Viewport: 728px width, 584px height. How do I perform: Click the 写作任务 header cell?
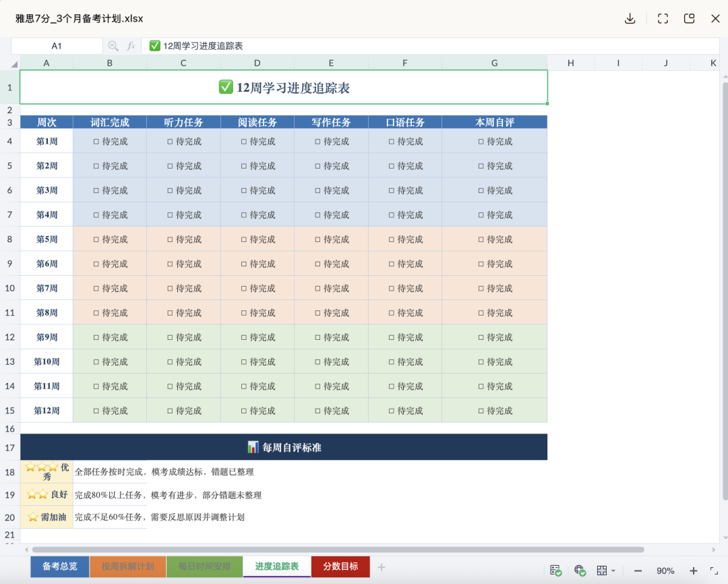tap(331, 122)
